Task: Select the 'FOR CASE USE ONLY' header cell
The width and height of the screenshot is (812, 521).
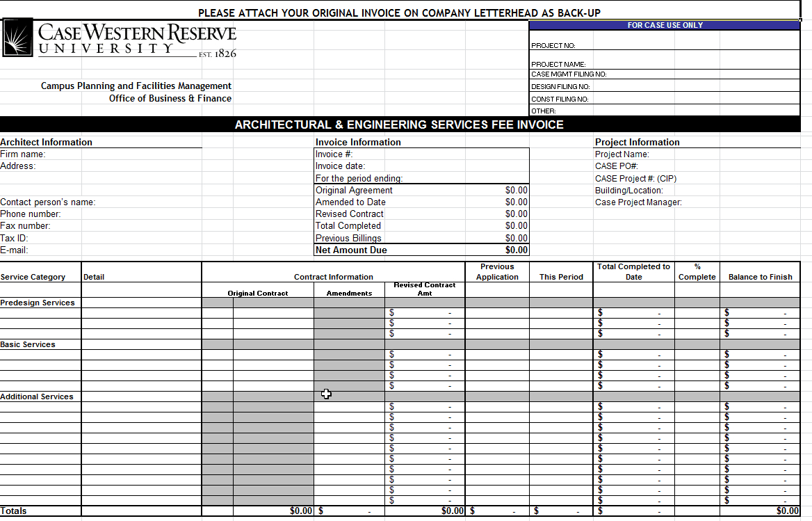Action: click(x=665, y=25)
